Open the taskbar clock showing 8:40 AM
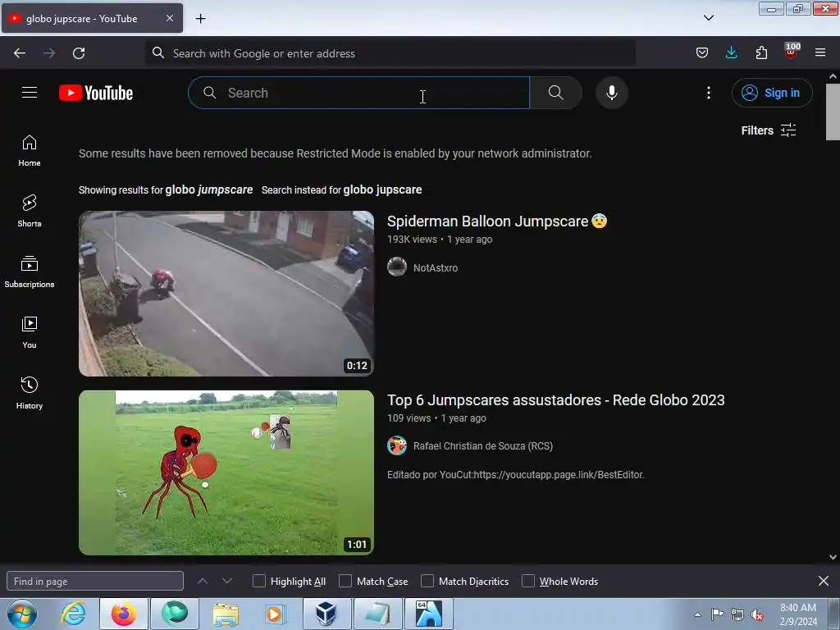The image size is (840, 630). pyautogui.click(x=798, y=614)
